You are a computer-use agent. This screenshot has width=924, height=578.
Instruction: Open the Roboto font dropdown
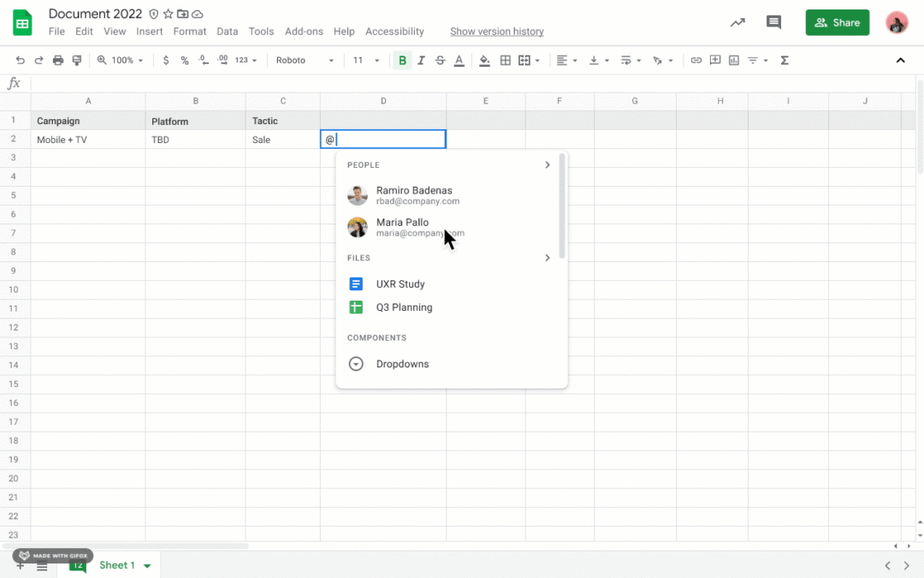pos(305,60)
